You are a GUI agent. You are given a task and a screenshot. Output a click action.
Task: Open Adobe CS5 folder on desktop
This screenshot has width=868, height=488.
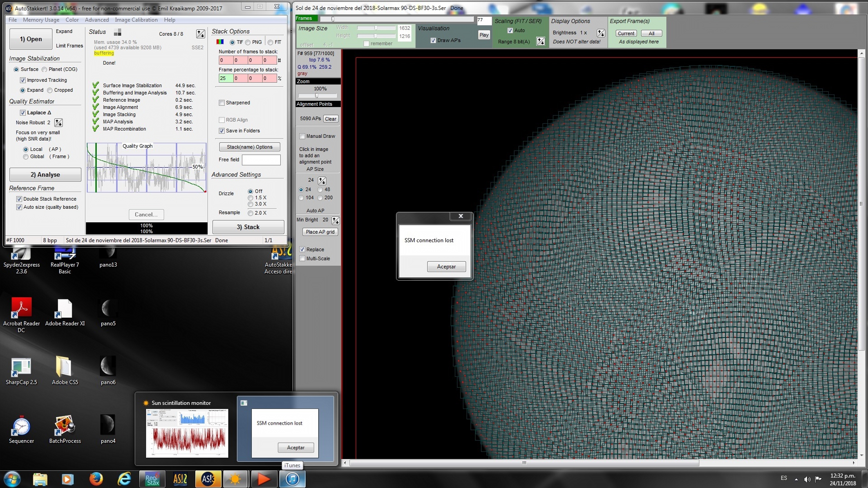pyautogui.click(x=65, y=371)
